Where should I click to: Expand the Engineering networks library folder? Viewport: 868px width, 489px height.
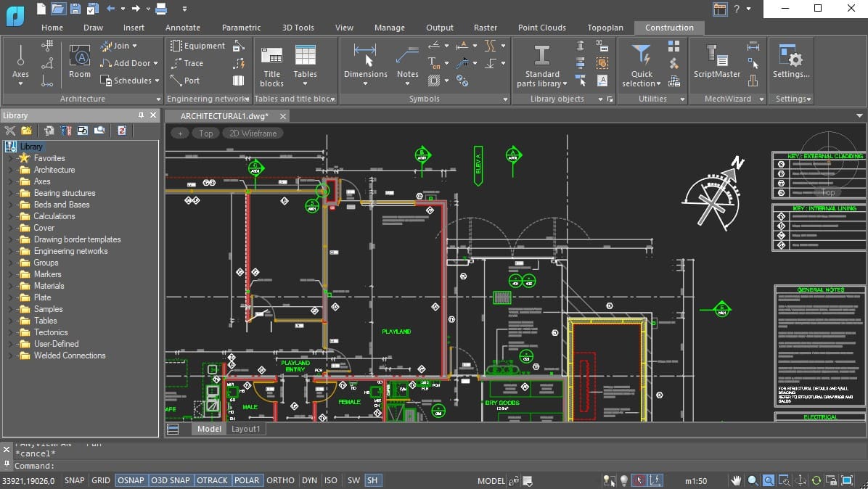10,251
